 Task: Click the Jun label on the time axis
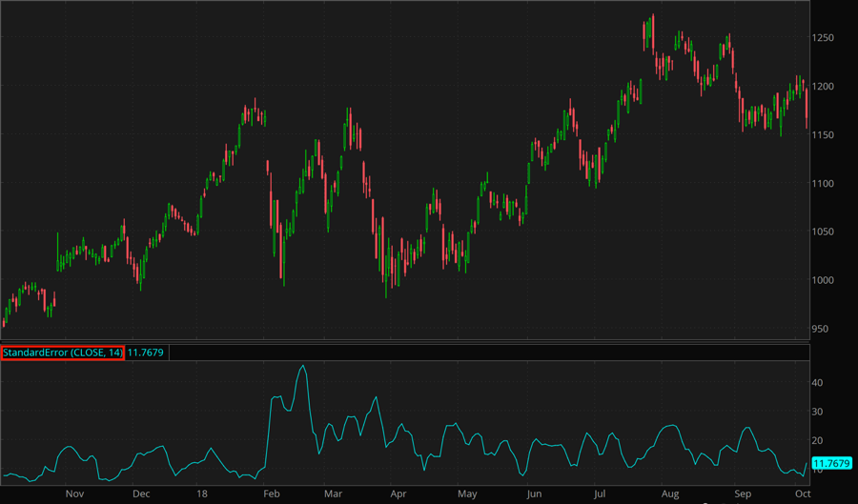point(534,494)
